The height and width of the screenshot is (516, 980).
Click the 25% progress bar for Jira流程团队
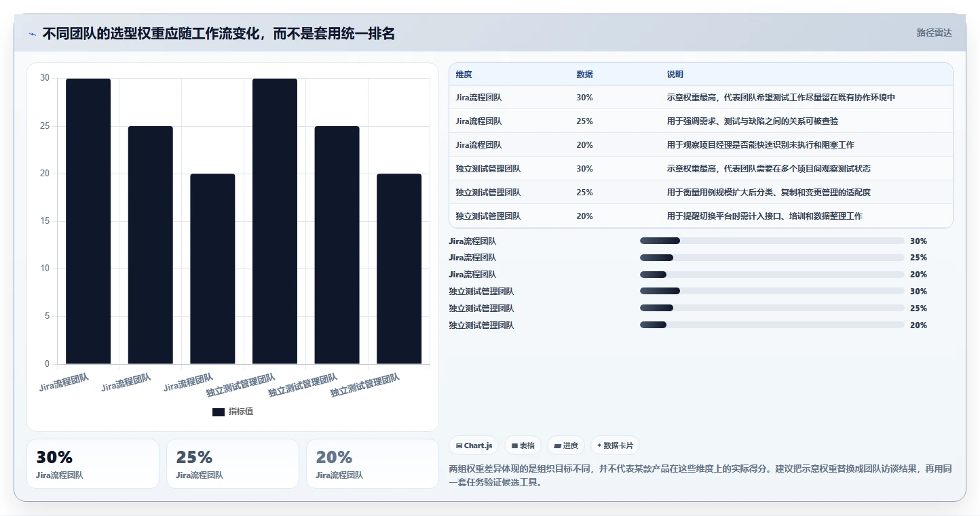coord(772,258)
